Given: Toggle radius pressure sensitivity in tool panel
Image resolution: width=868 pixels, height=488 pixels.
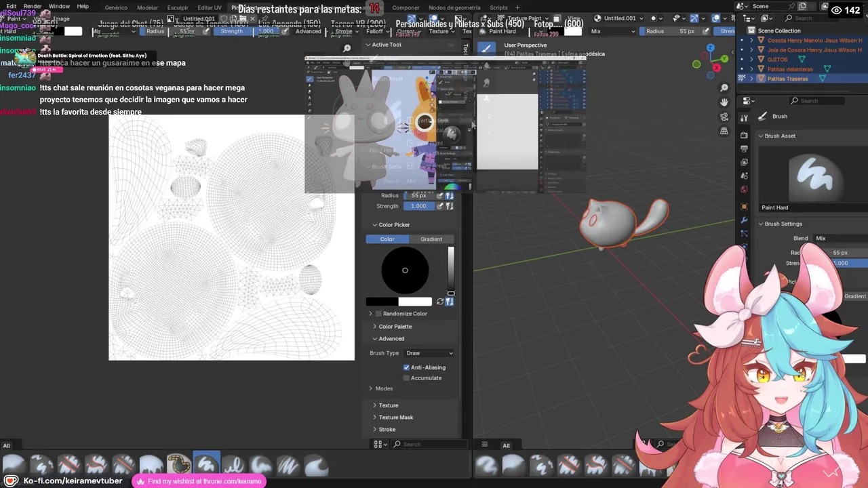Looking at the screenshot, I should 440,196.
